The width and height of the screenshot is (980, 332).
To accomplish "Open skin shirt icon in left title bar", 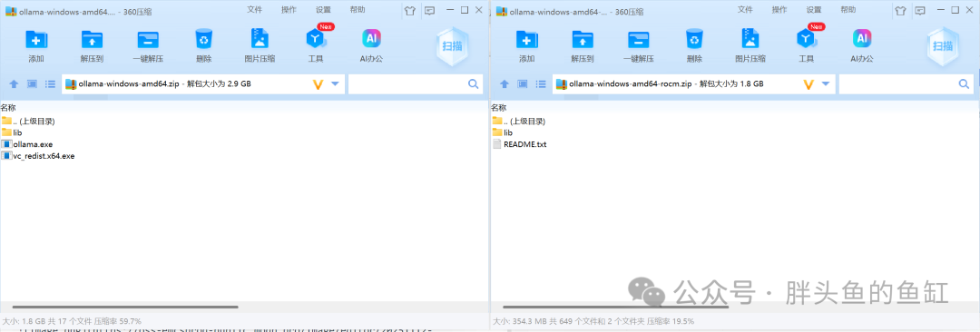I will click(x=409, y=10).
